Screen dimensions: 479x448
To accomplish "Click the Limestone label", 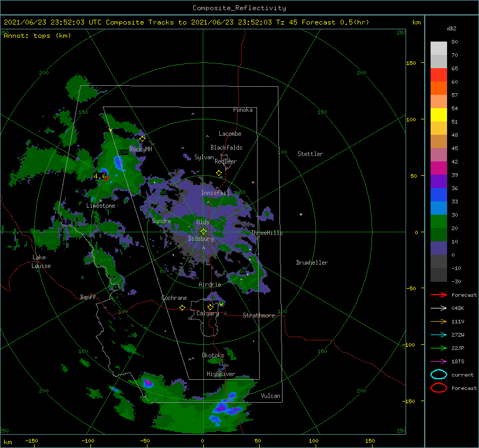I will 101,206.
